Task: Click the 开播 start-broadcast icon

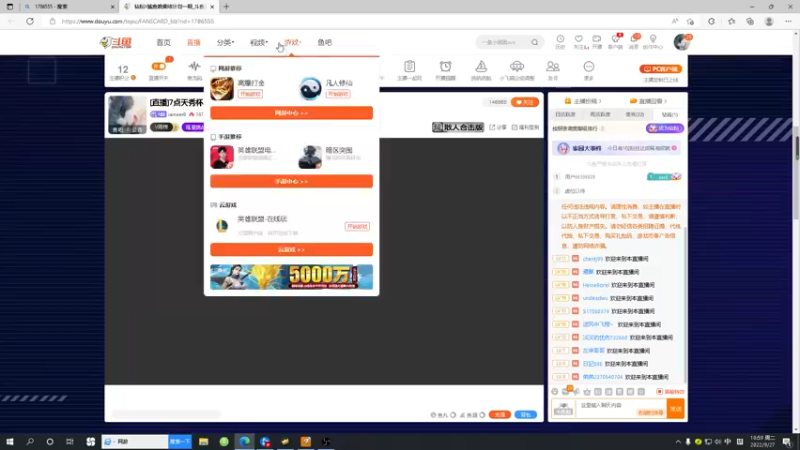Action: point(596,41)
